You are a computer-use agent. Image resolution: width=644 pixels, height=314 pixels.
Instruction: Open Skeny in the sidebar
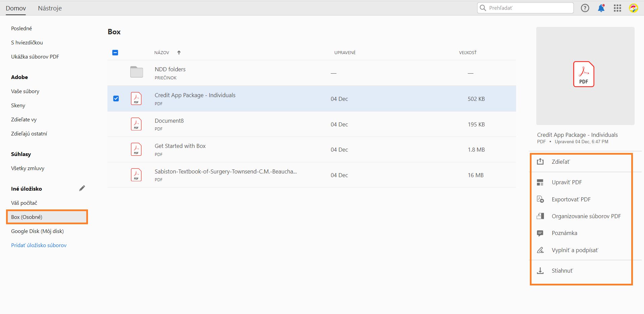pyautogui.click(x=18, y=105)
